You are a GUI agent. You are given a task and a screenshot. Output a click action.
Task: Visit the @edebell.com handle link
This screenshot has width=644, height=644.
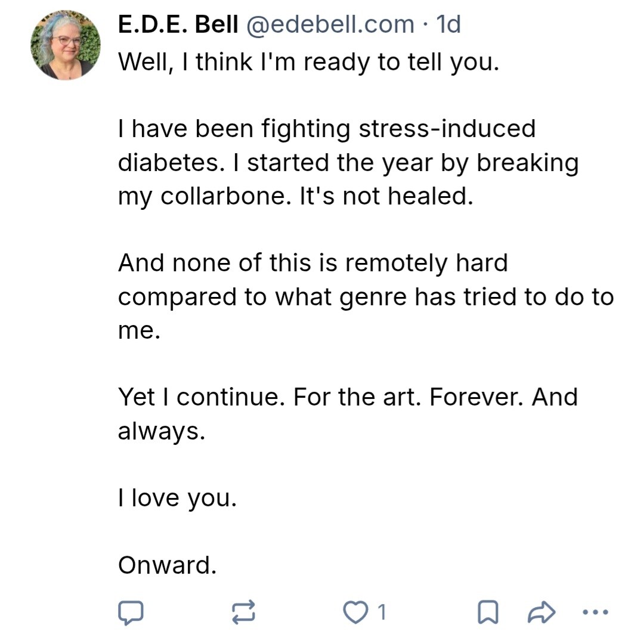(x=329, y=24)
